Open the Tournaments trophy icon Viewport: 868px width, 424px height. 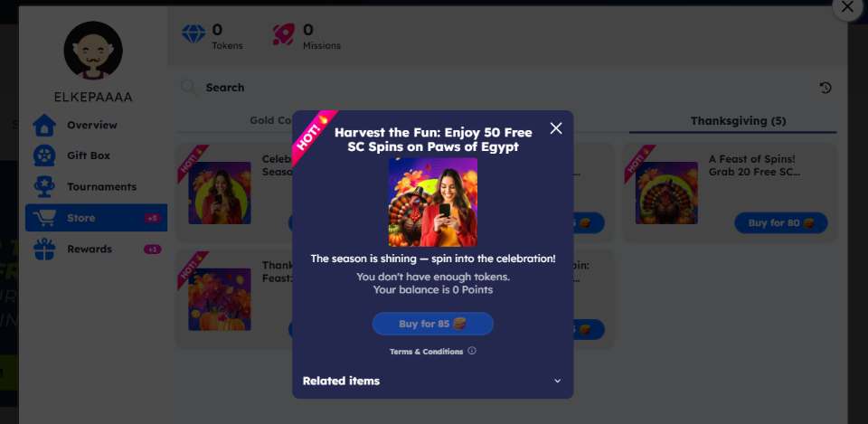(44, 186)
